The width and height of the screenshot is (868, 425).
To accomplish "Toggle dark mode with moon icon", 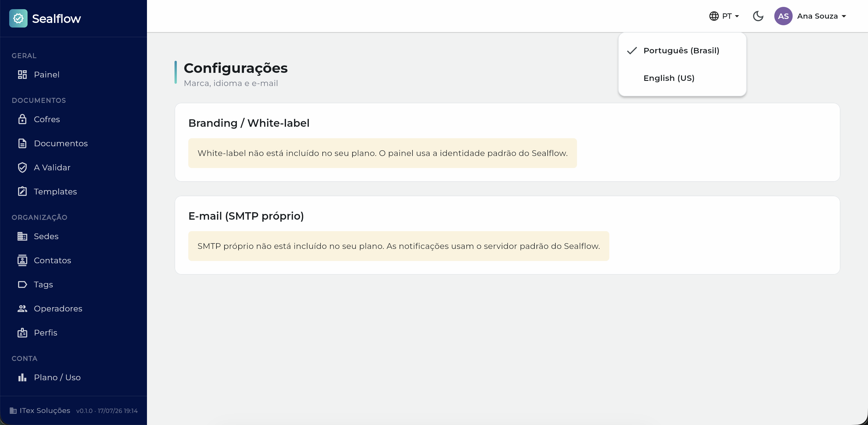I will 758,16.
